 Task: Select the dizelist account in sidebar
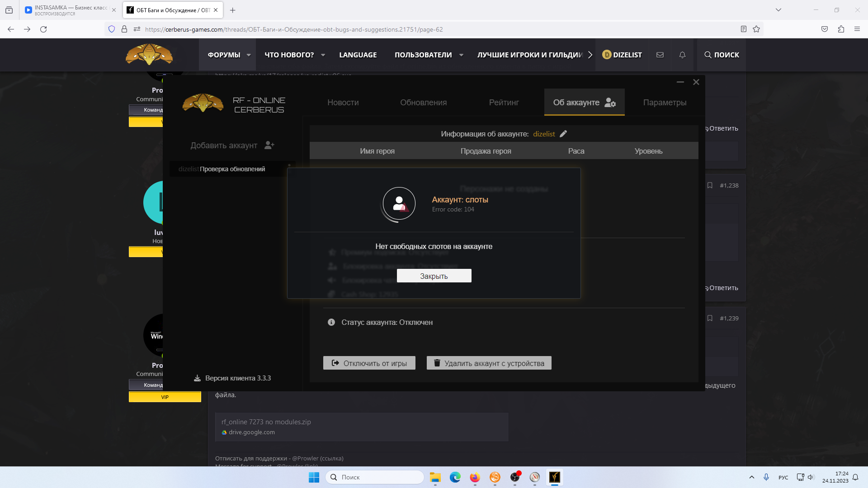pyautogui.click(x=232, y=169)
